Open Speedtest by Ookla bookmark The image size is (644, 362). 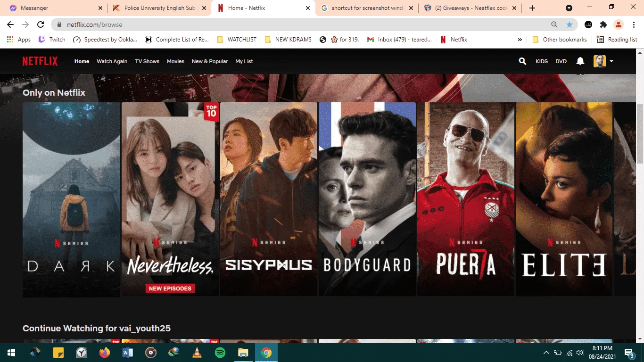[105, 40]
